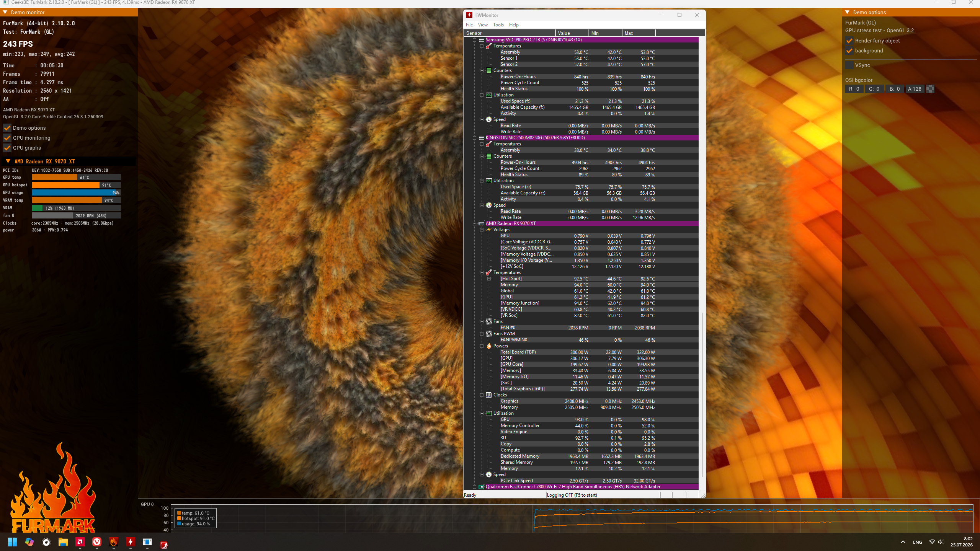The height and width of the screenshot is (551, 980).
Task: Click the G: 0 color value field
Action: click(874, 89)
